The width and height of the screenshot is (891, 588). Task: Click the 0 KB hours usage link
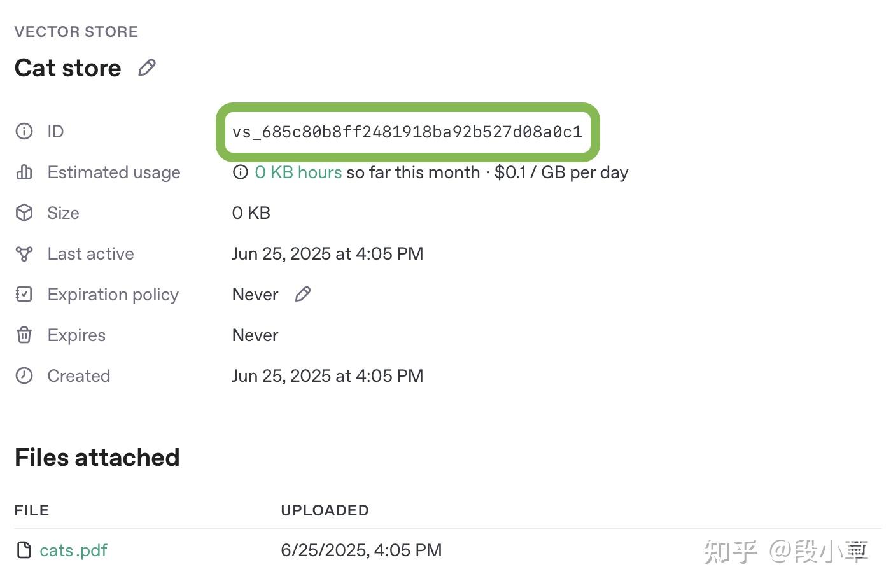point(298,172)
